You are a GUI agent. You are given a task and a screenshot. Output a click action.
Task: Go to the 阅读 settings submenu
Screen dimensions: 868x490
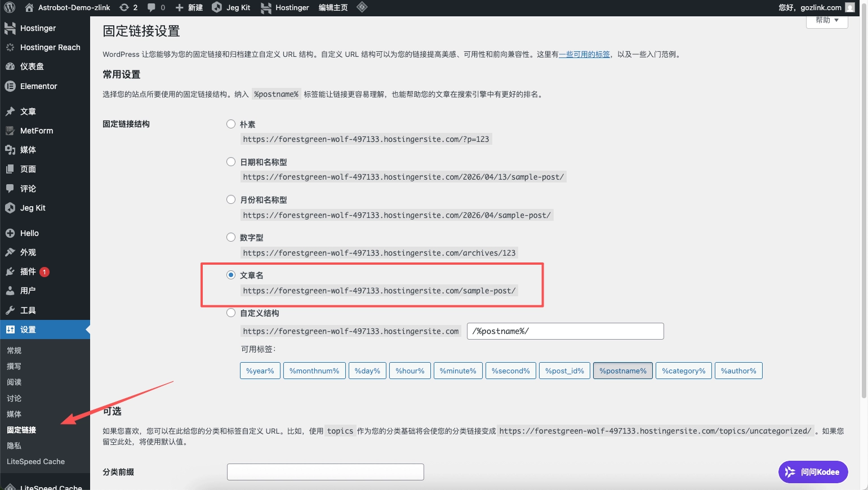14,382
